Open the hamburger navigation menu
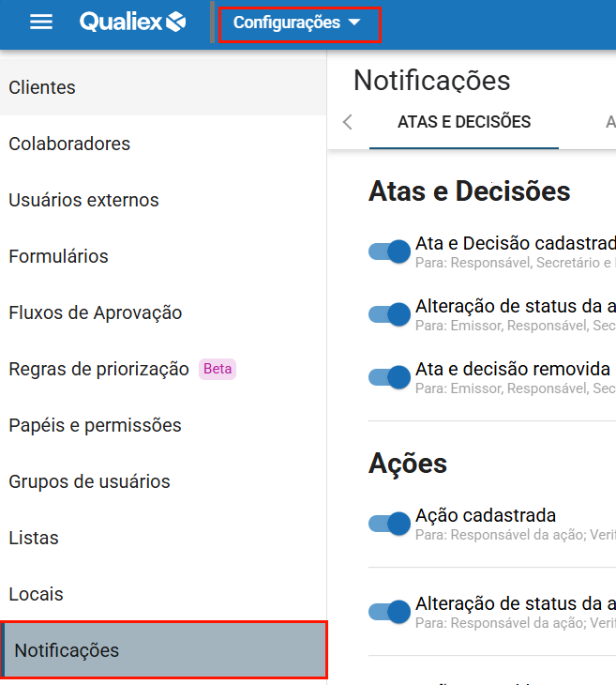 pyautogui.click(x=41, y=23)
